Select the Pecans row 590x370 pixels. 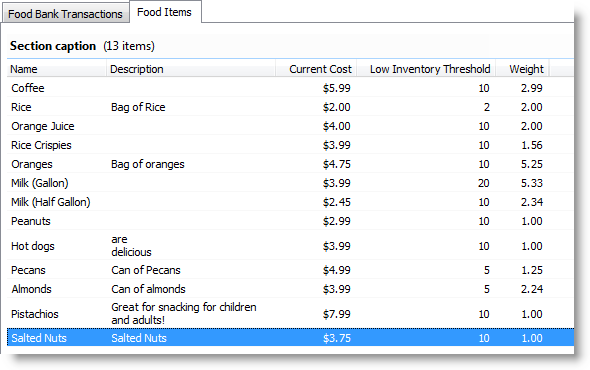pos(290,270)
